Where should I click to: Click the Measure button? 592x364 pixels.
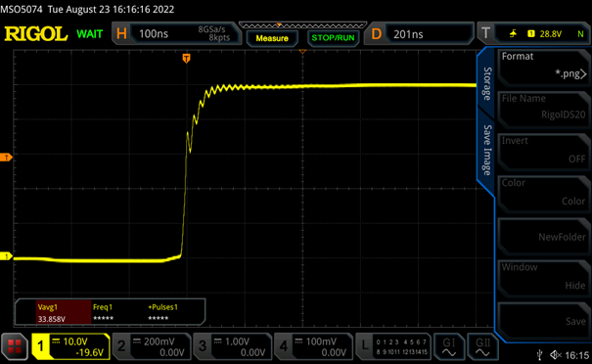point(272,38)
